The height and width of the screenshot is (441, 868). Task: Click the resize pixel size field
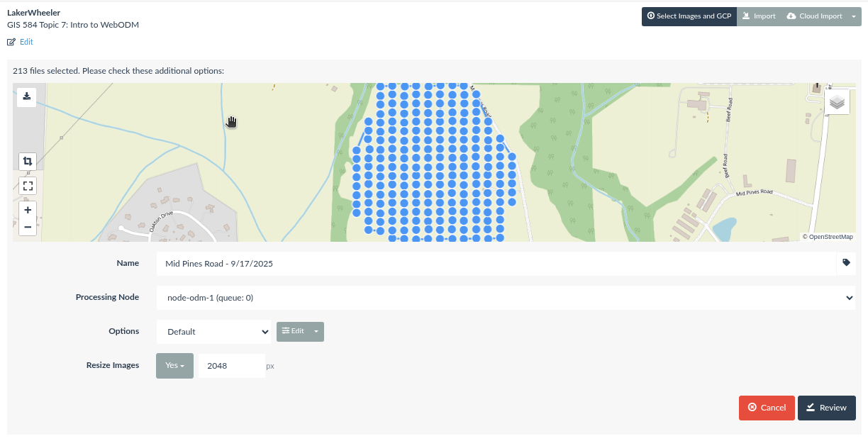230,366
